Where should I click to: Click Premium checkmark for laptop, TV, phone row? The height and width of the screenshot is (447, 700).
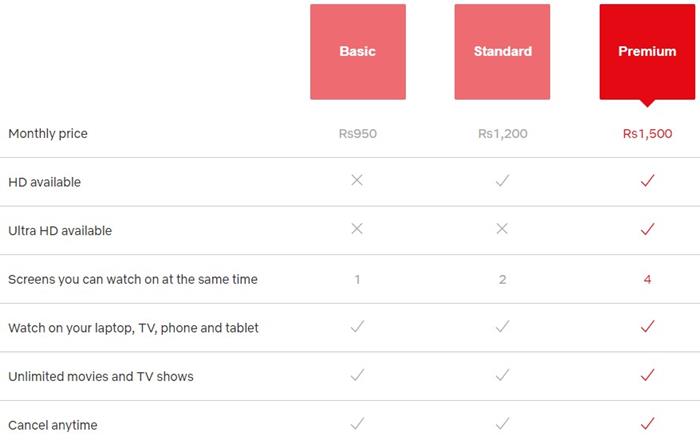tap(647, 327)
